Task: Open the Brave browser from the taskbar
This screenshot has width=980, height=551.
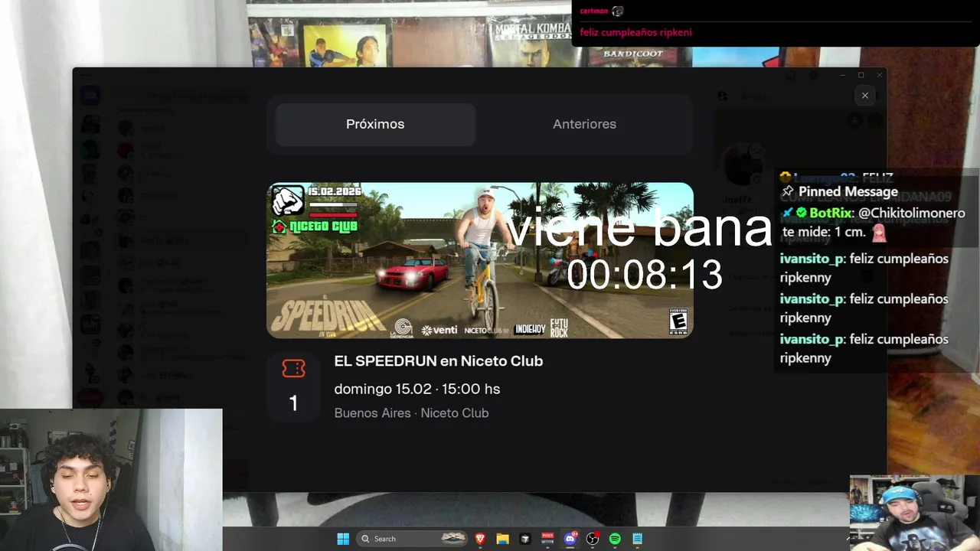Action: (480, 539)
